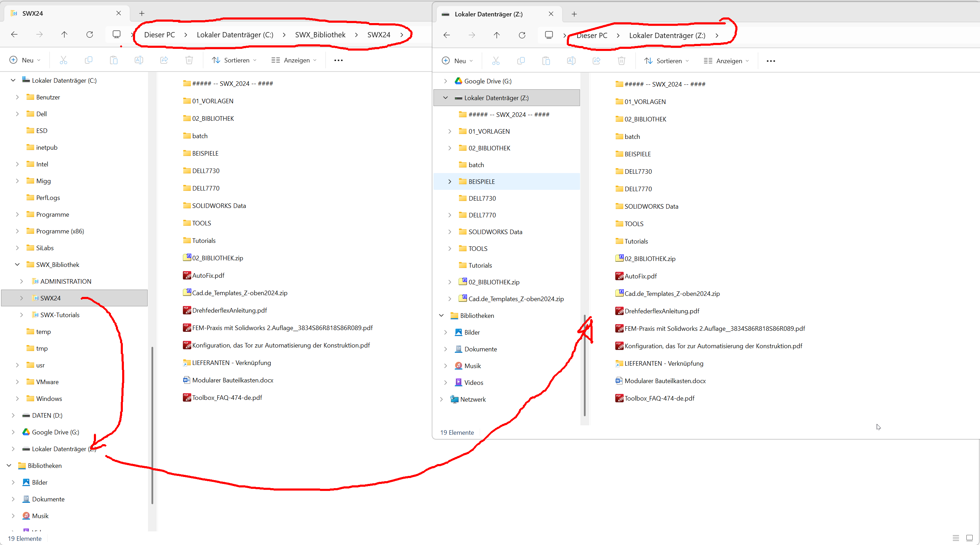The image size is (980, 545).
Task: Click Rename icon in right Z: window
Action: point(571,61)
